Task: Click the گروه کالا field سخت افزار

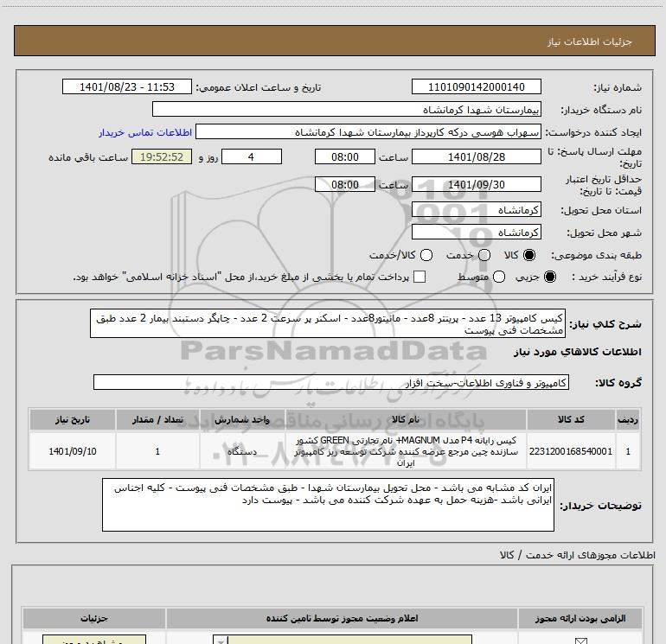Action: (x=331, y=382)
